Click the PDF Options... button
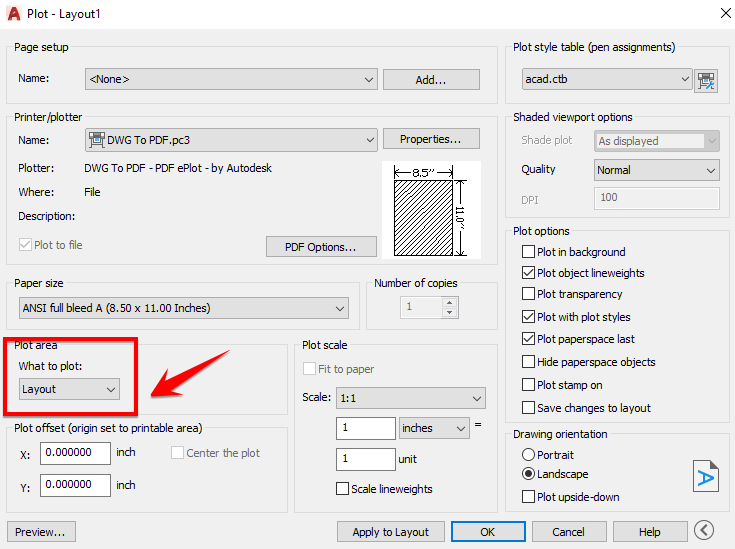The image size is (735, 549). (321, 247)
